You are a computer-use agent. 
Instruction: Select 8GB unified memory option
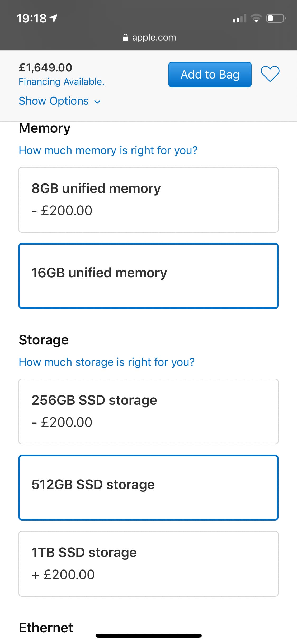point(148,200)
